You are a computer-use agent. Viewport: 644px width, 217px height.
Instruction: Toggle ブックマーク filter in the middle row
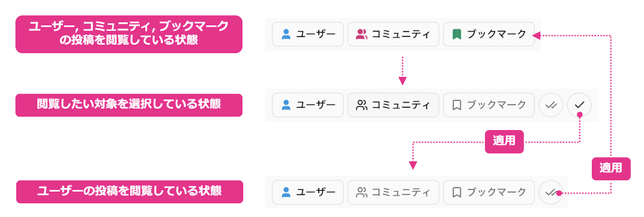coord(488,105)
